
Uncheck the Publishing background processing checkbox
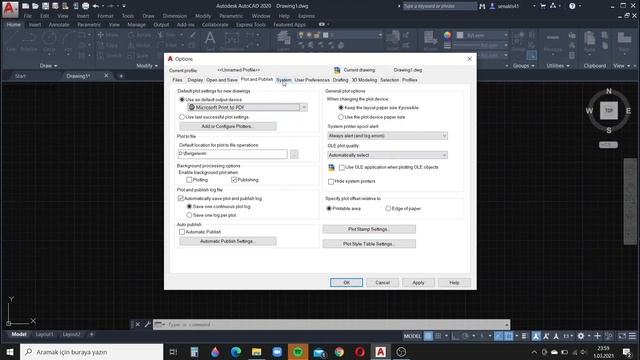pyautogui.click(x=234, y=180)
